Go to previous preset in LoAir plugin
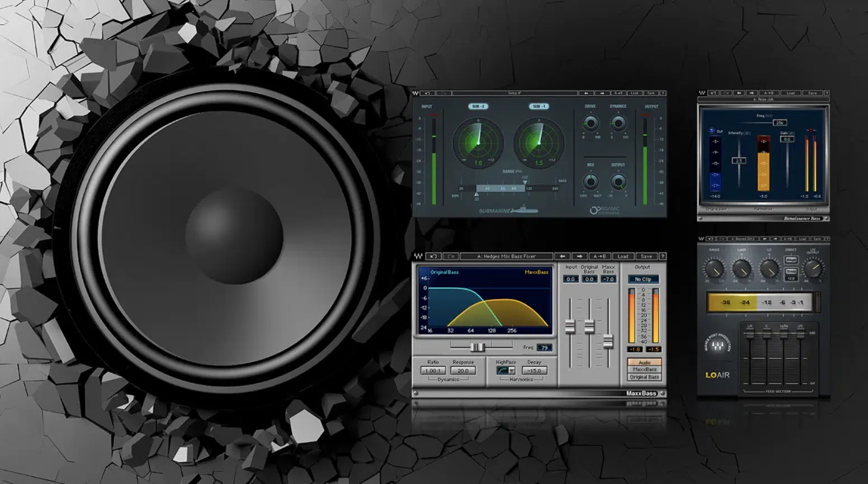 coord(765,239)
